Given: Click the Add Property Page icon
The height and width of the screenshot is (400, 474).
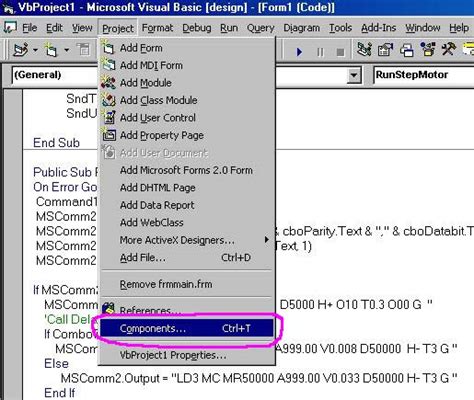Looking at the screenshot, I should (109, 135).
